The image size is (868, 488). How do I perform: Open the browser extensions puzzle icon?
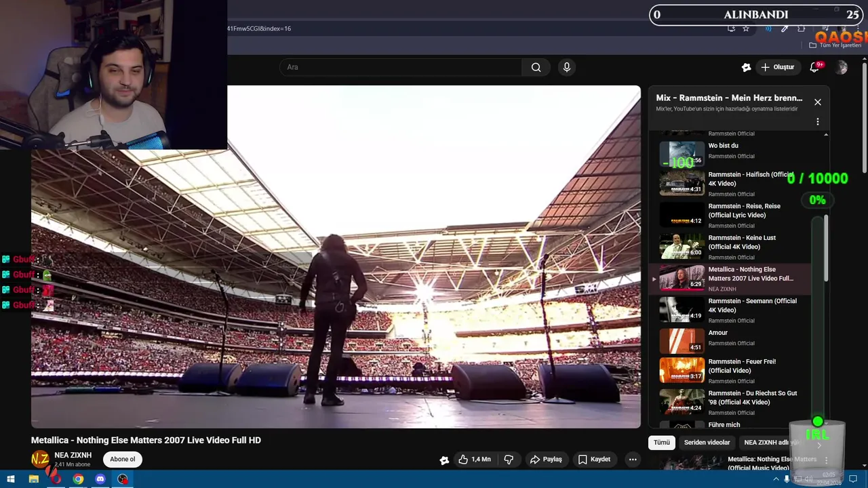(802, 28)
